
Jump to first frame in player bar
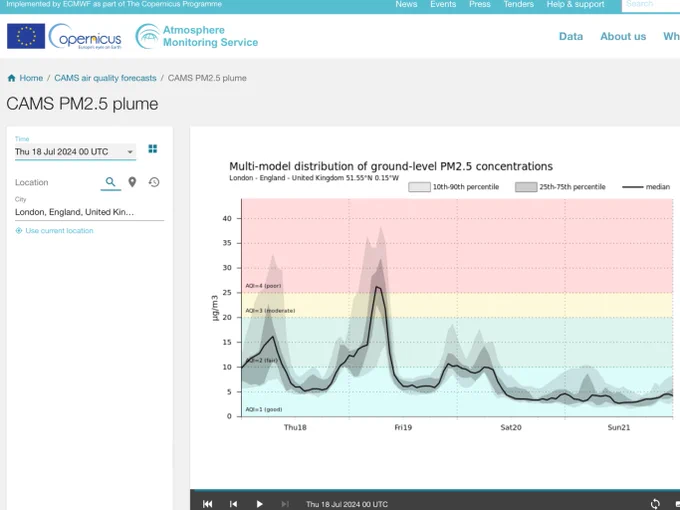point(208,503)
